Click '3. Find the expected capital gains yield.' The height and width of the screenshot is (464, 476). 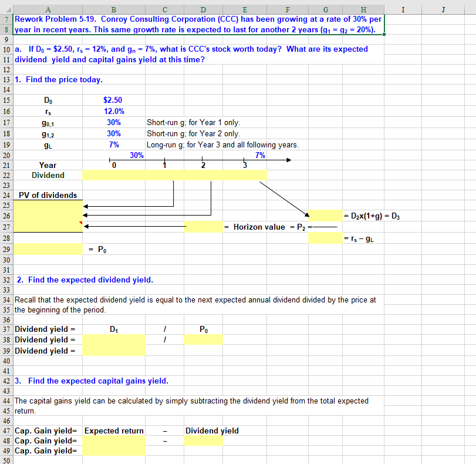[92, 381]
